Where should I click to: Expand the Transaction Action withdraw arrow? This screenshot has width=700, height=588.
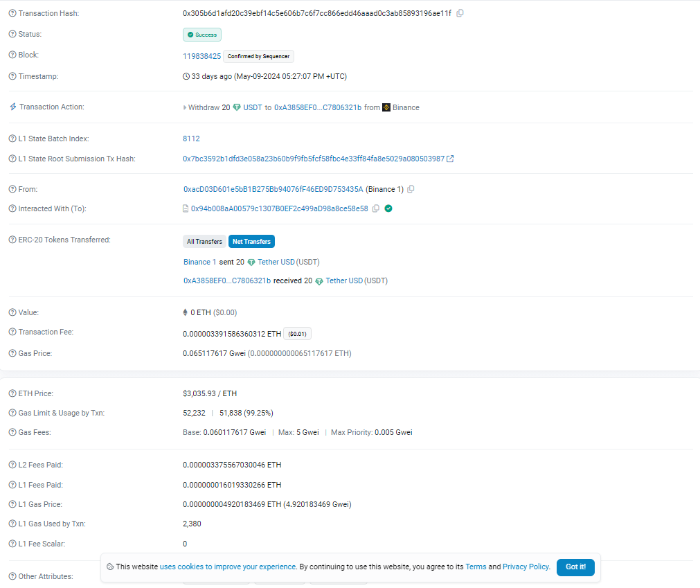click(x=185, y=107)
